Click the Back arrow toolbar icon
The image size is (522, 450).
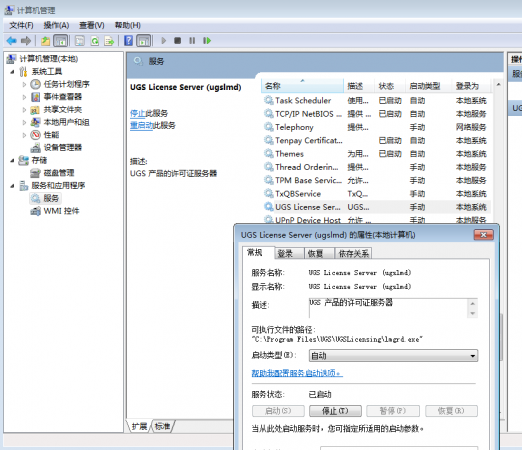point(11,41)
